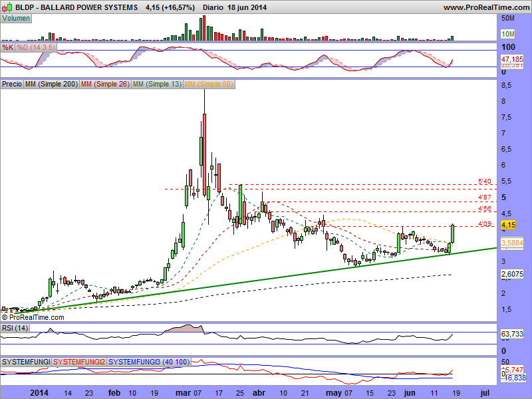Select the Volumen indicator label
The height and width of the screenshot is (399, 532).
(x=16, y=19)
